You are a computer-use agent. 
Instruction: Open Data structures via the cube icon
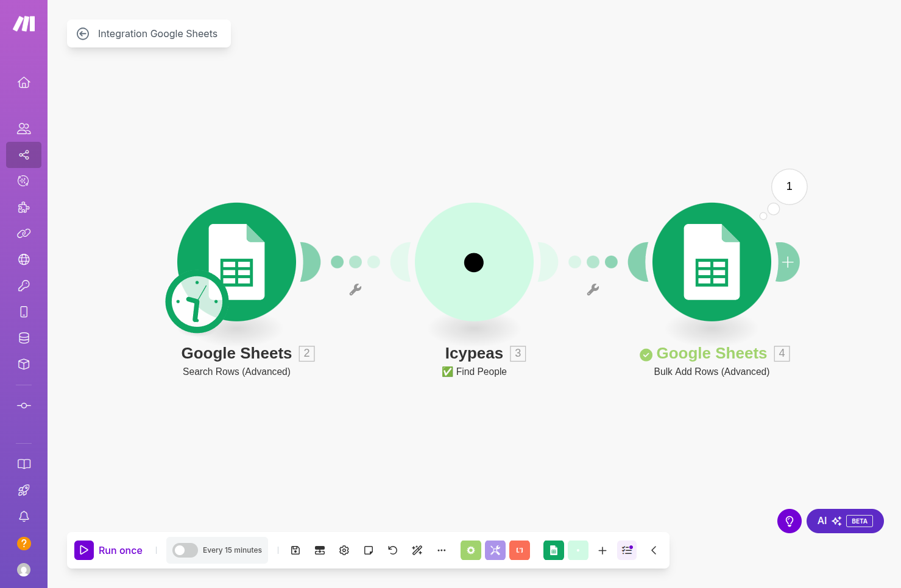(x=24, y=364)
